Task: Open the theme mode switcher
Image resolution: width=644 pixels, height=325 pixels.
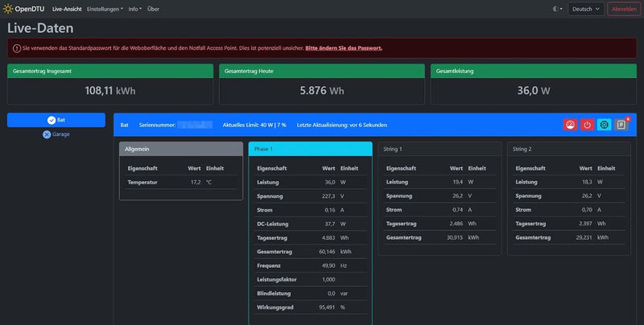Action: [557, 9]
